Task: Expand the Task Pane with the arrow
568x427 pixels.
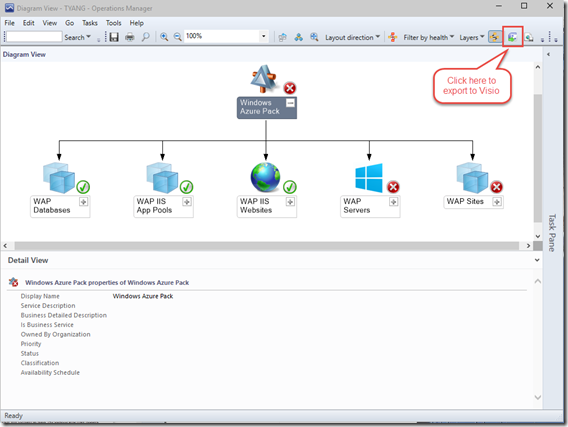Action: [548, 54]
